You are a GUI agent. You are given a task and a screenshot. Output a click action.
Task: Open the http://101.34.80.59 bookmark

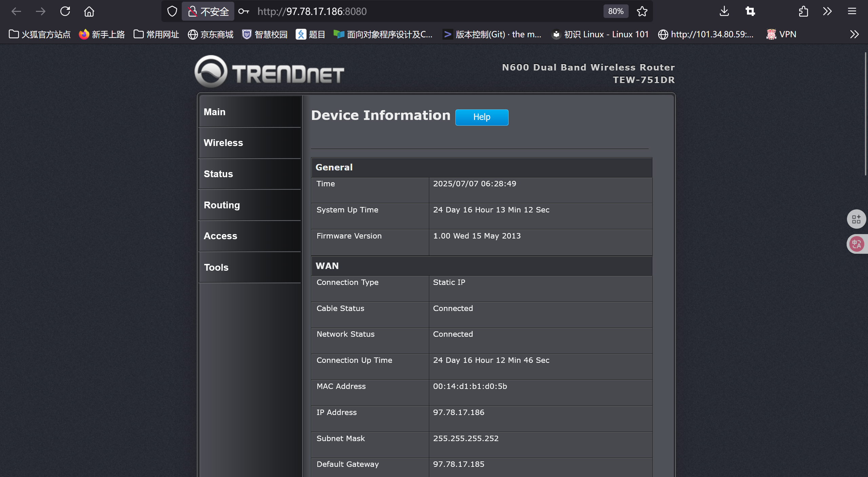pos(706,34)
